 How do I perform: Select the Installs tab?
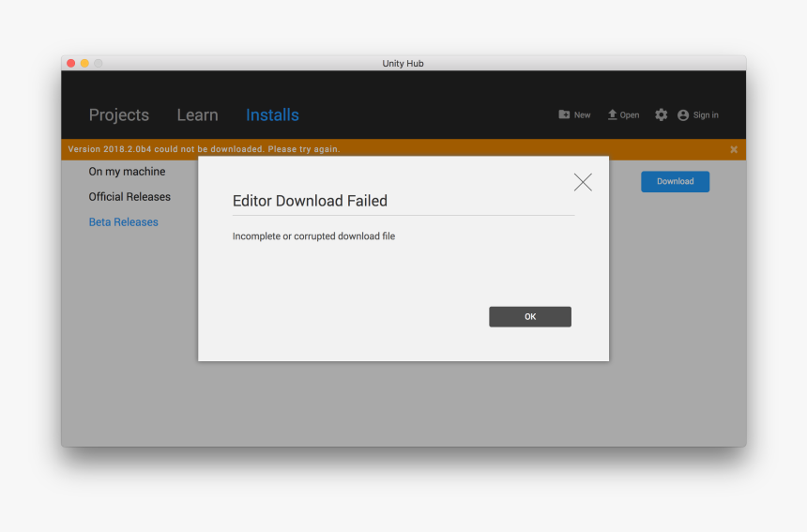pyautogui.click(x=272, y=114)
